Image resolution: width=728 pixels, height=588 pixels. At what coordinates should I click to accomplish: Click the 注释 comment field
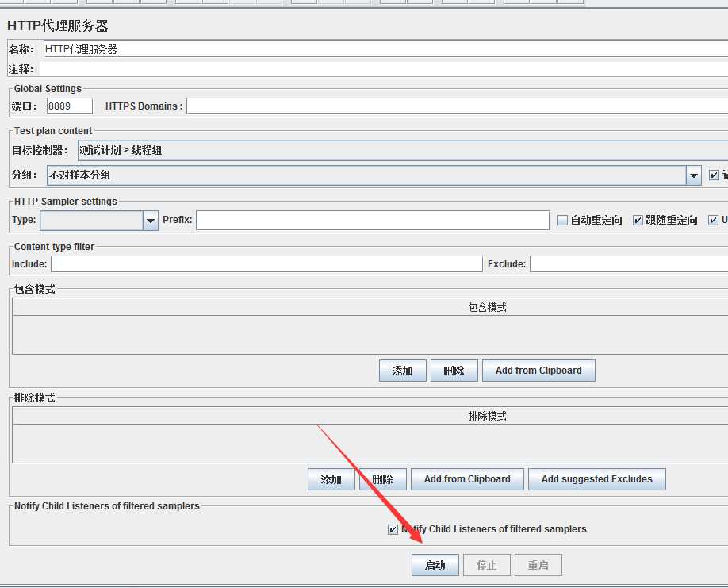click(x=384, y=69)
